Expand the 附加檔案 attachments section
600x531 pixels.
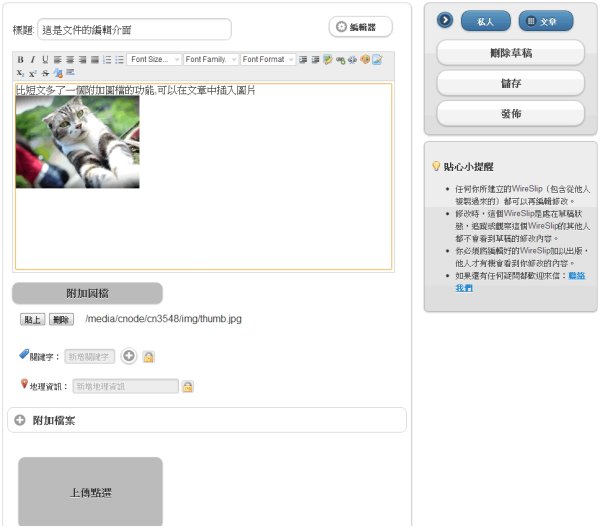[207, 420]
